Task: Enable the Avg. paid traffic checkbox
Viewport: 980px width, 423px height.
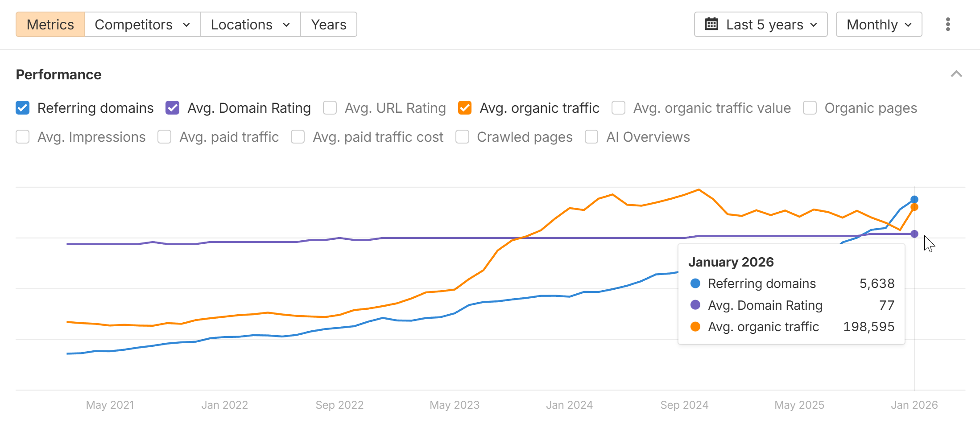Action: pyautogui.click(x=165, y=137)
